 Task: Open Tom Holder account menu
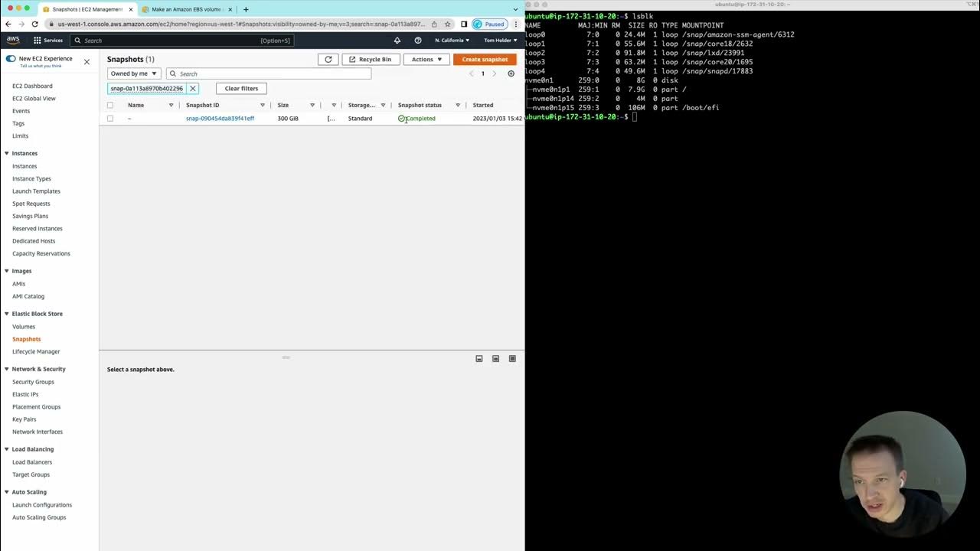[x=501, y=40]
